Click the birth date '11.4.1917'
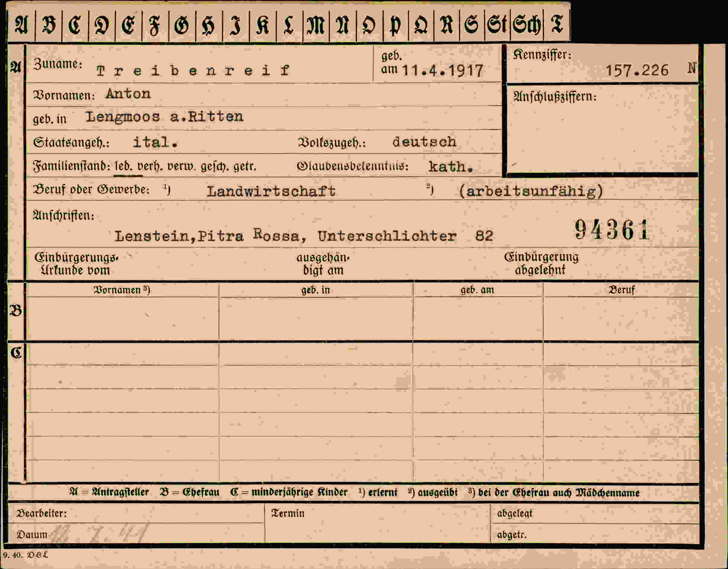 pos(443,71)
